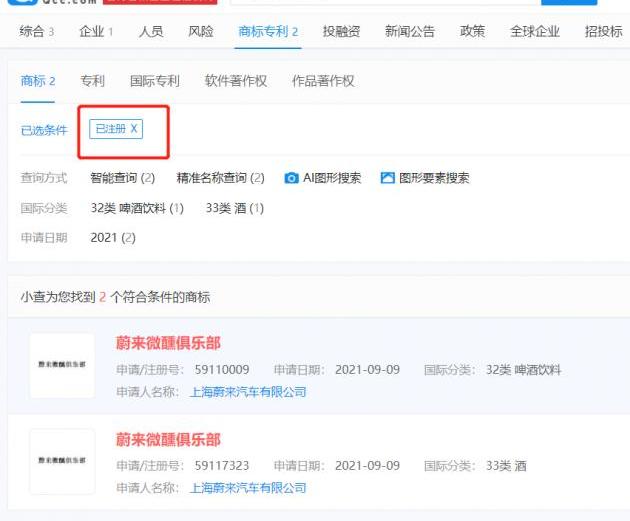The height and width of the screenshot is (521, 630).
Task: Select the 作品著作权 sub-tab
Action: click(x=323, y=81)
